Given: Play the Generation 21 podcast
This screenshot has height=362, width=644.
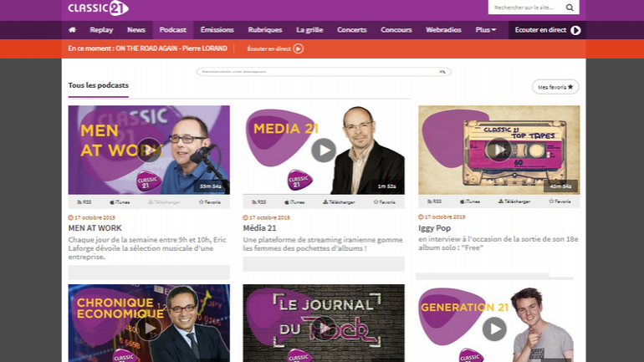Looking at the screenshot, I should pos(494,329).
